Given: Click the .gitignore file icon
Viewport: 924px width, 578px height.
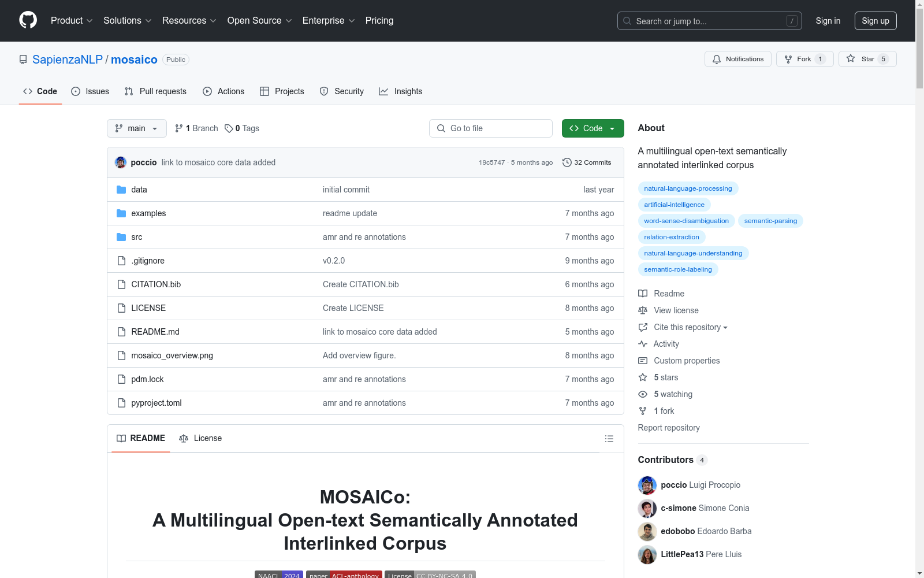Looking at the screenshot, I should pos(121,261).
